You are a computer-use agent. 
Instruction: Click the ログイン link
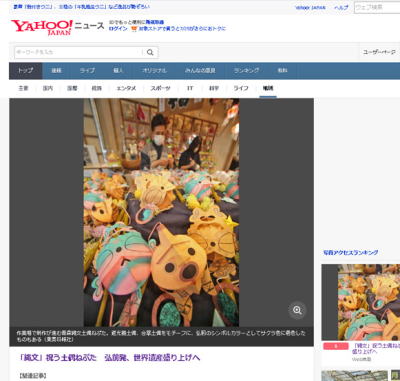coord(118,29)
